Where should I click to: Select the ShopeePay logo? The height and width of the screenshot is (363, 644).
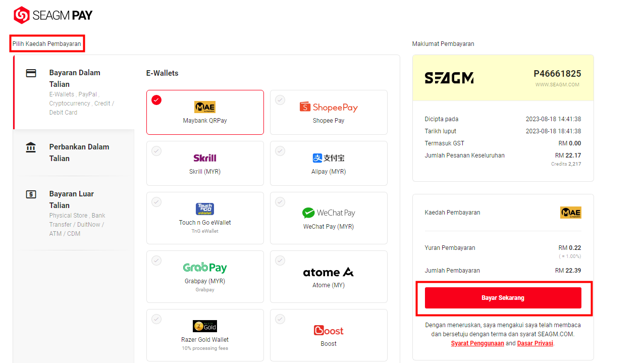tap(329, 107)
